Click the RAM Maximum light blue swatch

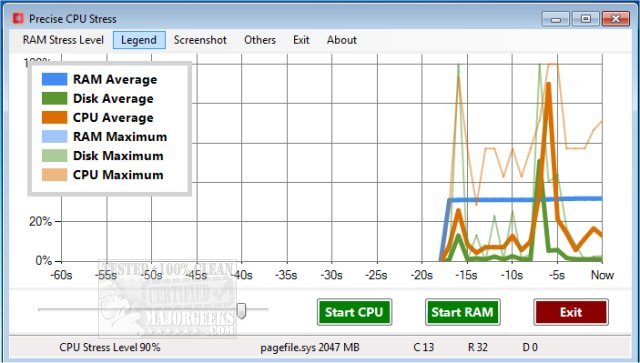[54, 136]
